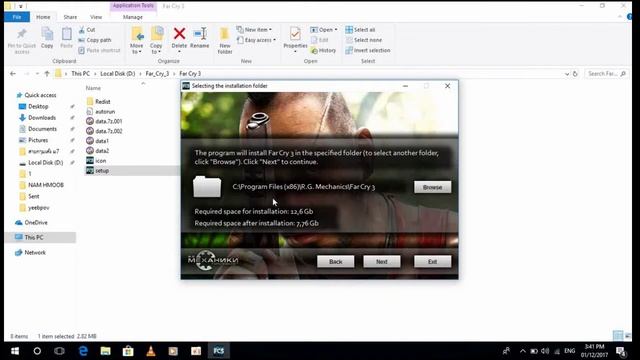Open the Manage ribbon tab

tap(133, 17)
